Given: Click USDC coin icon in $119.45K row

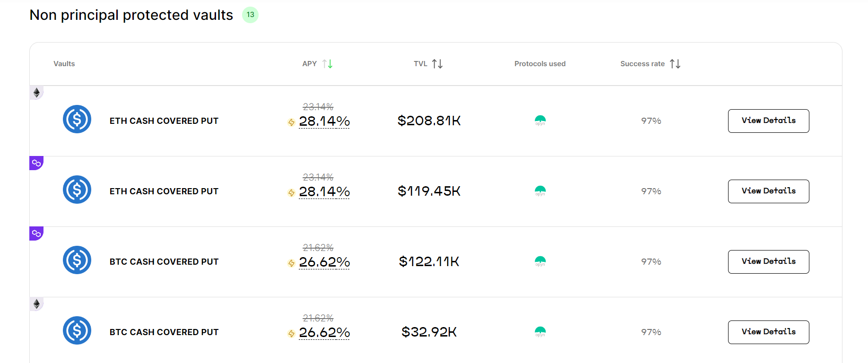Looking at the screenshot, I should pyautogui.click(x=77, y=190).
